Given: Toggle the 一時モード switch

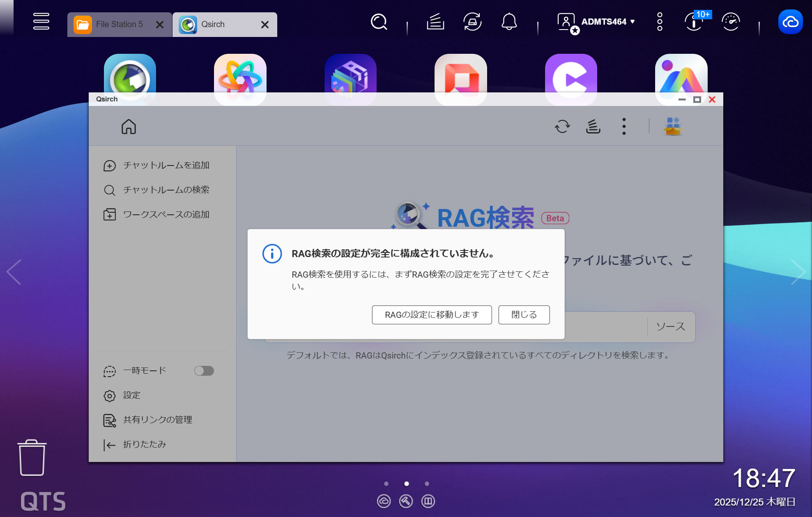Looking at the screenshot, I should pyautogui.click(x=204, y=371).
